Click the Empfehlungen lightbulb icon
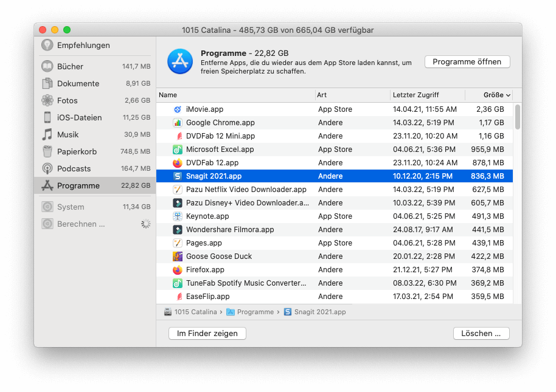Image resolution: width=556 pixels, height=392 pixels. click(x=47, y=45)
